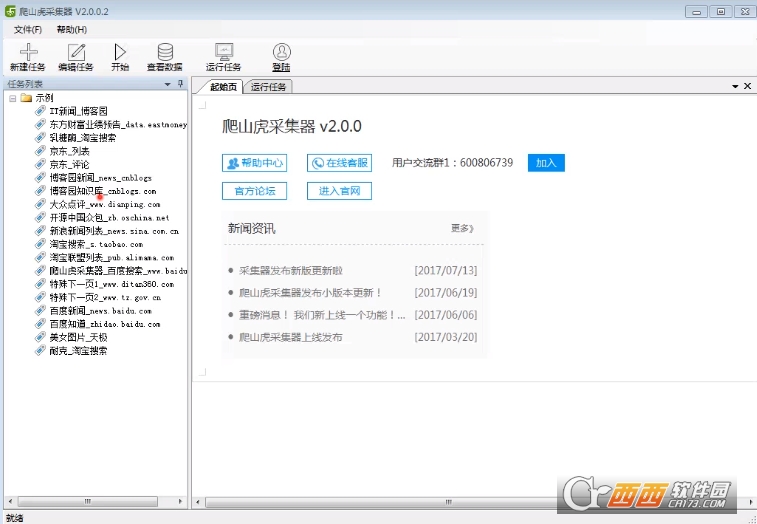Click the blue 加入 button
The height and width of the screenshot is (524, 757).
coord(546,163)
